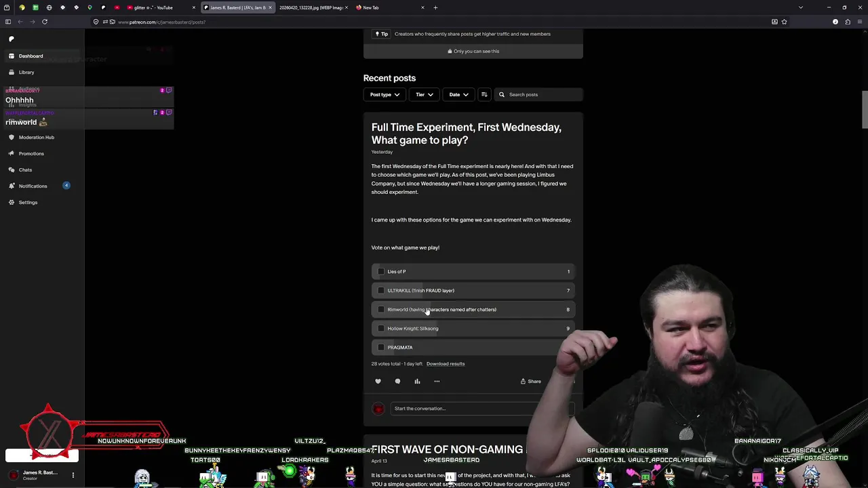Like the post with heart icon

point(378,382)
